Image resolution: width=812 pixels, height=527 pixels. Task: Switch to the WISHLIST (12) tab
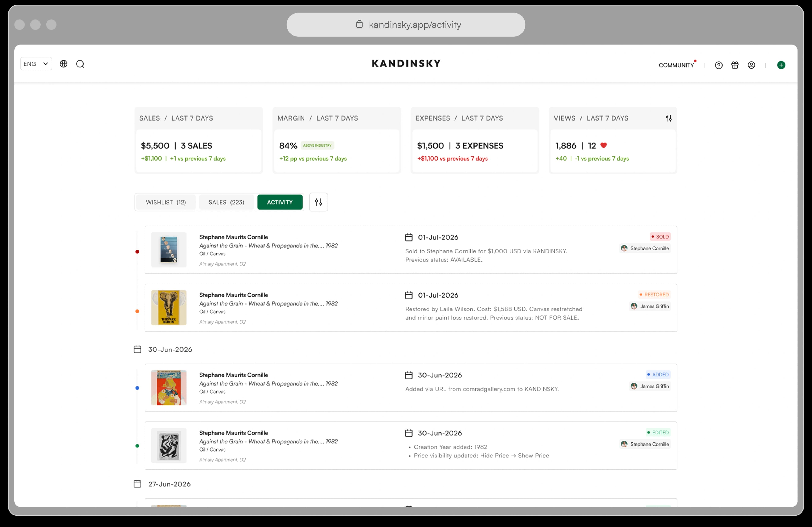(166, 202)
